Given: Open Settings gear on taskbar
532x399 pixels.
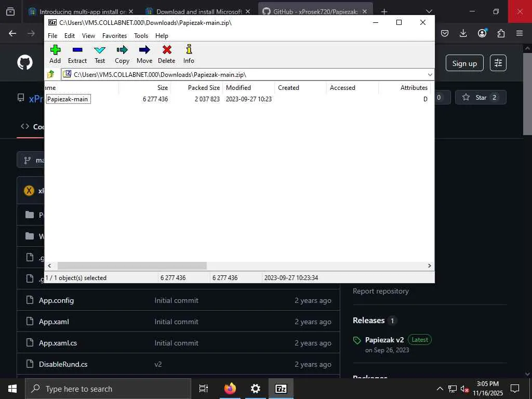Looking at the screenshot, I should (256, 389).
